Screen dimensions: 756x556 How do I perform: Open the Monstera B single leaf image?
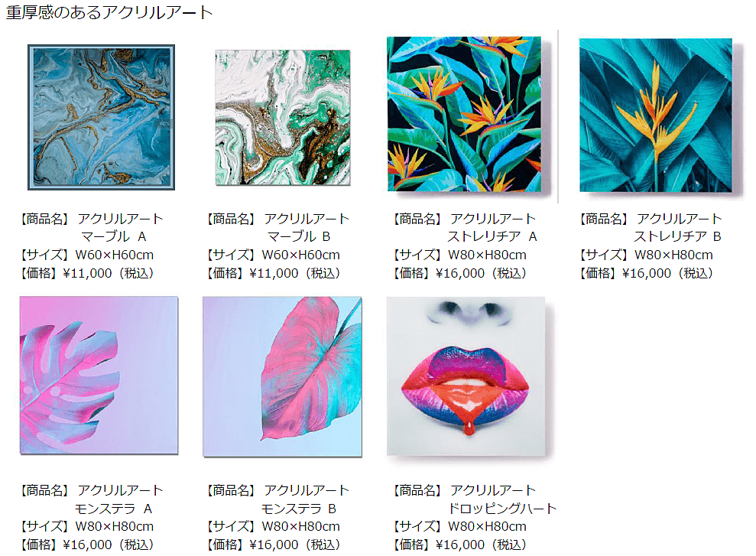click(282, 376)
